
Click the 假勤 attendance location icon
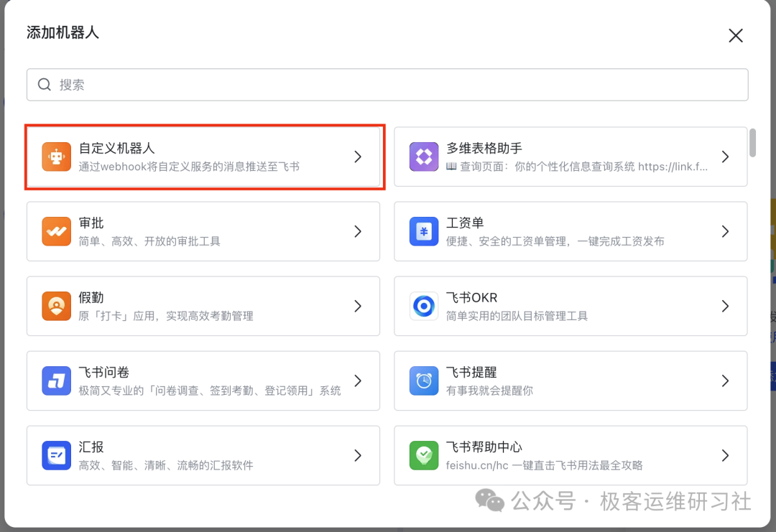56,306
